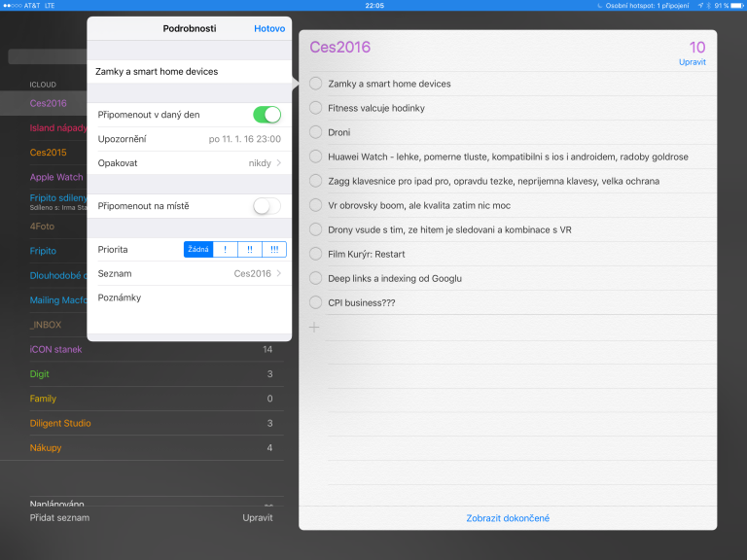Open the 'Diligent Studio' list

(61, 423)
